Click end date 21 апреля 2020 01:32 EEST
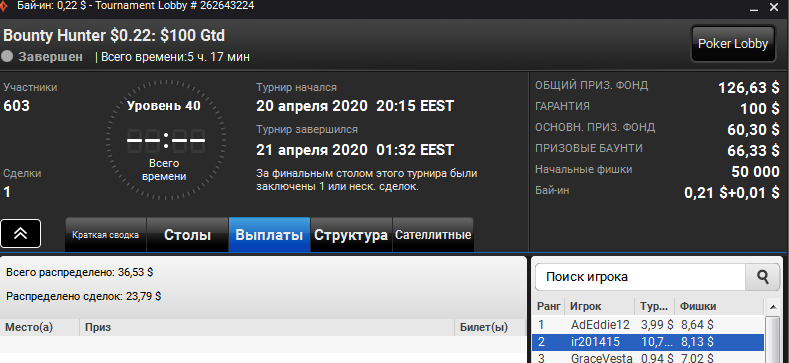The image size is (789, 363). tap(355, 150)
